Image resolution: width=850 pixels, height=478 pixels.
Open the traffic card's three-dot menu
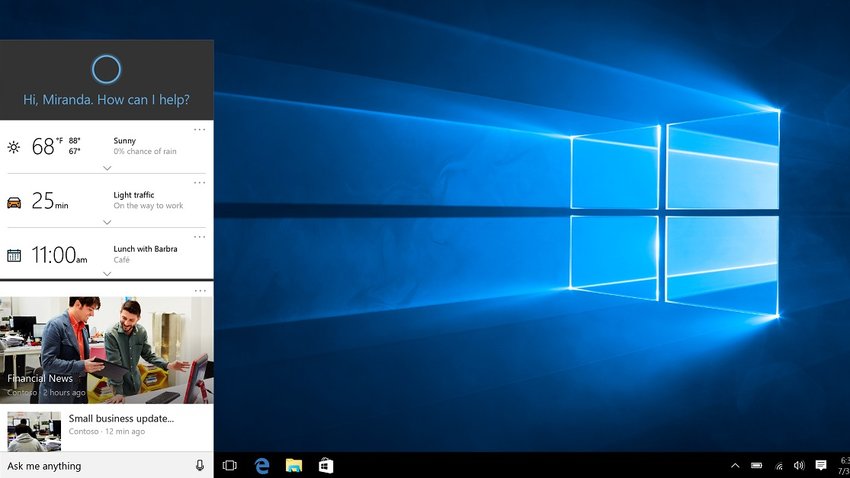point(199,183)
